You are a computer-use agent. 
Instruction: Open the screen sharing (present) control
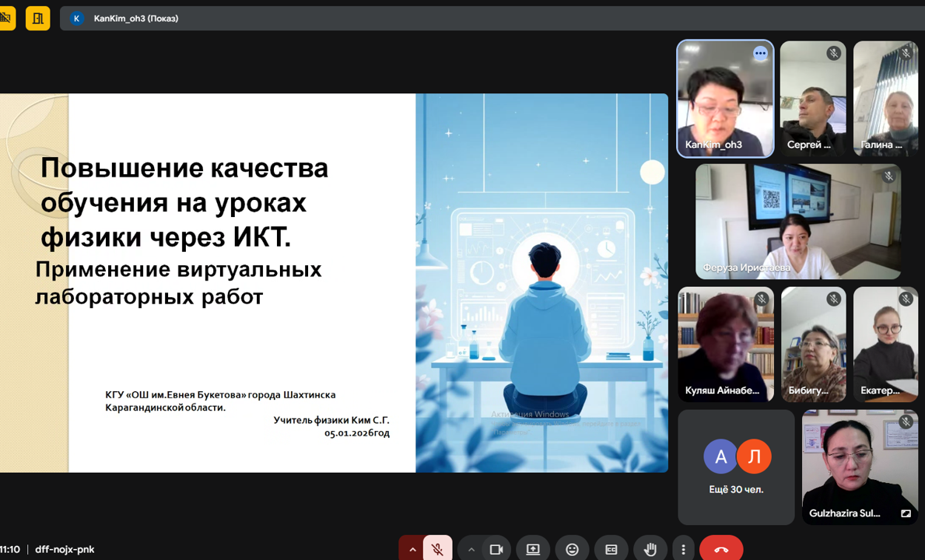click(533, 548)
